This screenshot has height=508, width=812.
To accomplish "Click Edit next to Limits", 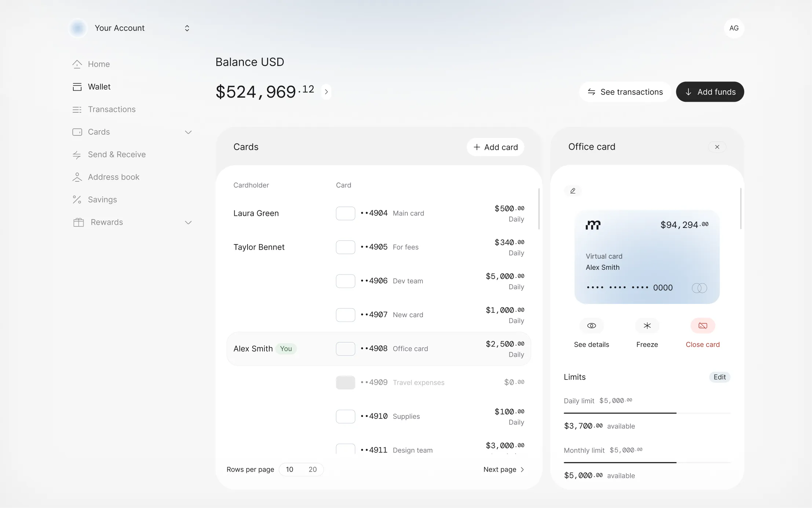I will (x=720, y=377).
